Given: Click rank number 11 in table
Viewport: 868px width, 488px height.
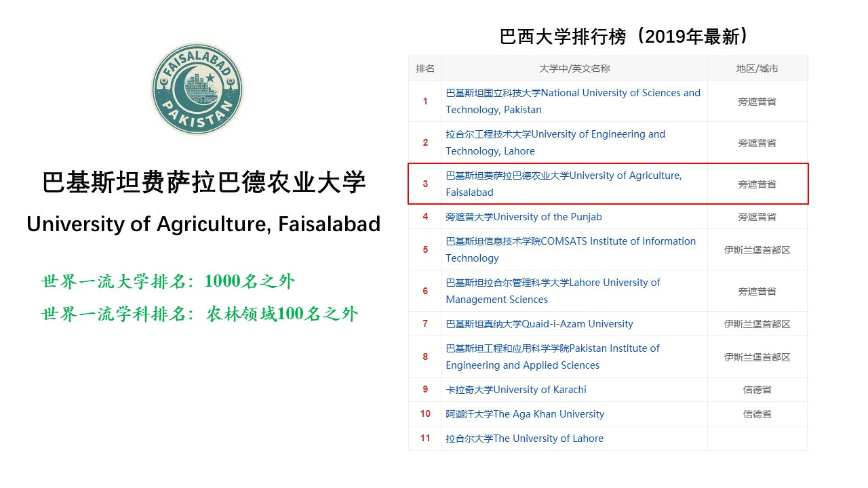Looking at the screenshot, I should [x=425, y=439].
